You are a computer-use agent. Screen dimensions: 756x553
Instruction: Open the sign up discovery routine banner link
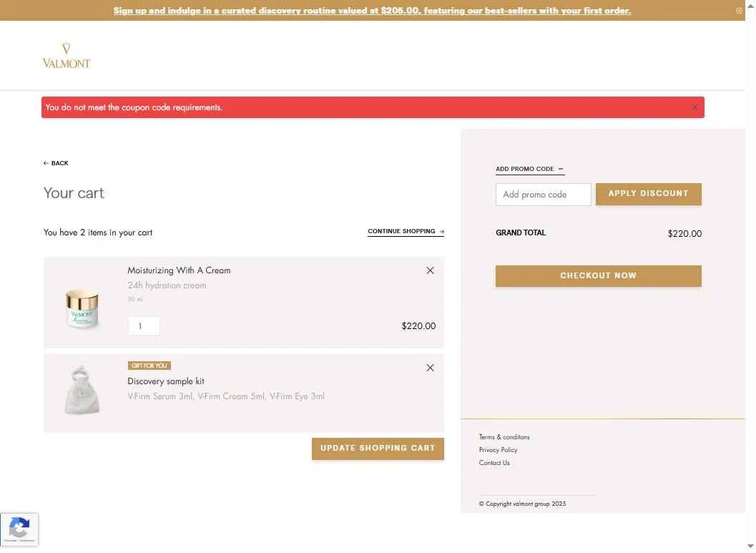coord(372,10)
